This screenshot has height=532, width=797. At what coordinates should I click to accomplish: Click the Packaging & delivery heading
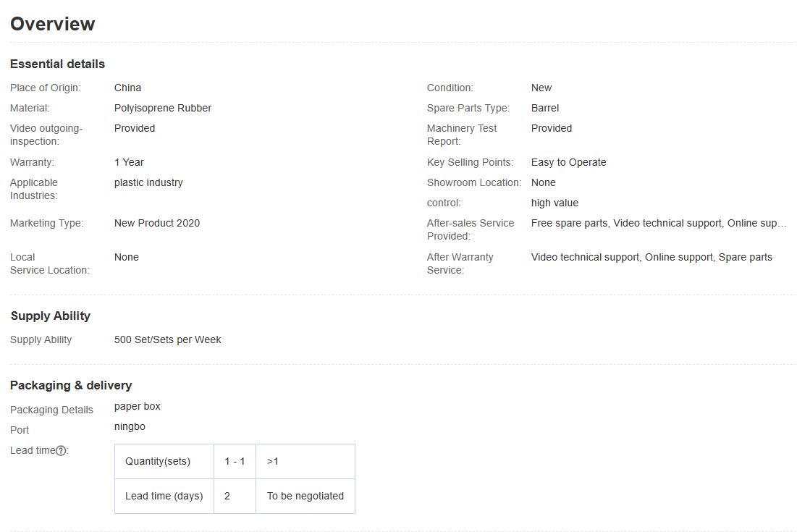click(71, 385)
